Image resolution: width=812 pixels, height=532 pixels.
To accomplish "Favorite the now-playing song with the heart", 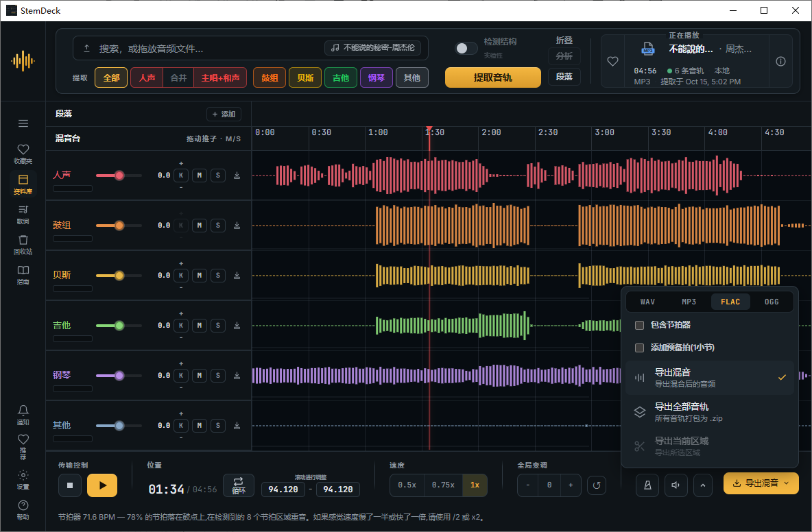I will (612, 61).
